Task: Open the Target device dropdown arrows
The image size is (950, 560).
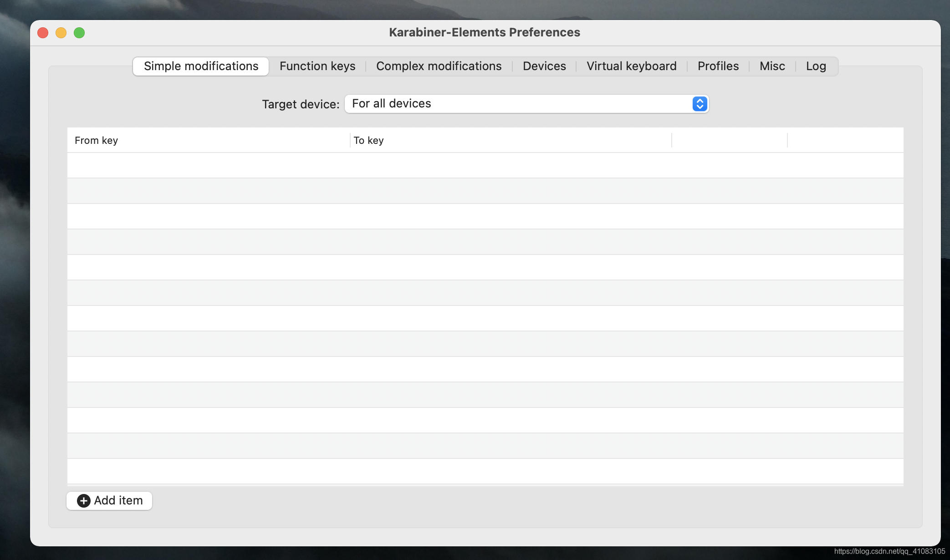Action: pyautogui.click(x=700, y=104)
